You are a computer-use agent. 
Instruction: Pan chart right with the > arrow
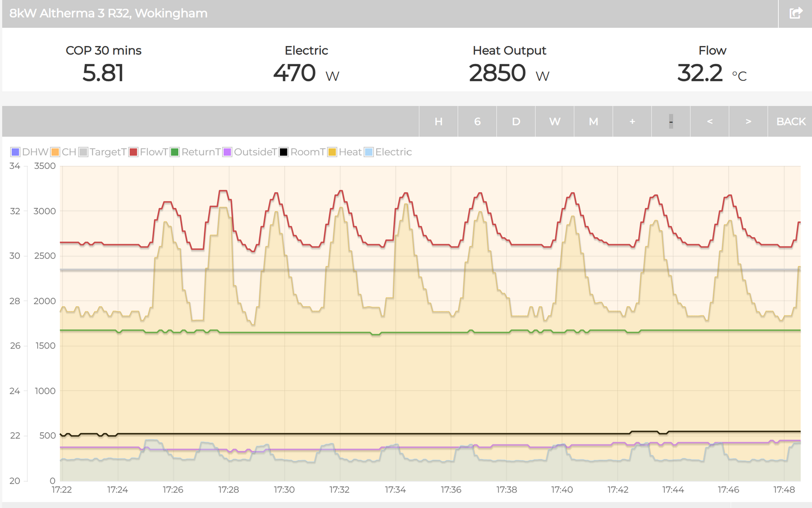748,121
